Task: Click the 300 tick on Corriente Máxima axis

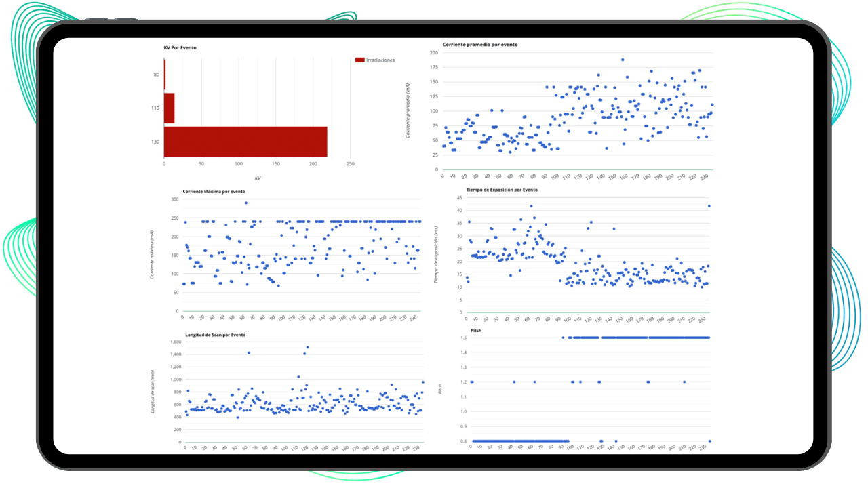Action: 174,199
